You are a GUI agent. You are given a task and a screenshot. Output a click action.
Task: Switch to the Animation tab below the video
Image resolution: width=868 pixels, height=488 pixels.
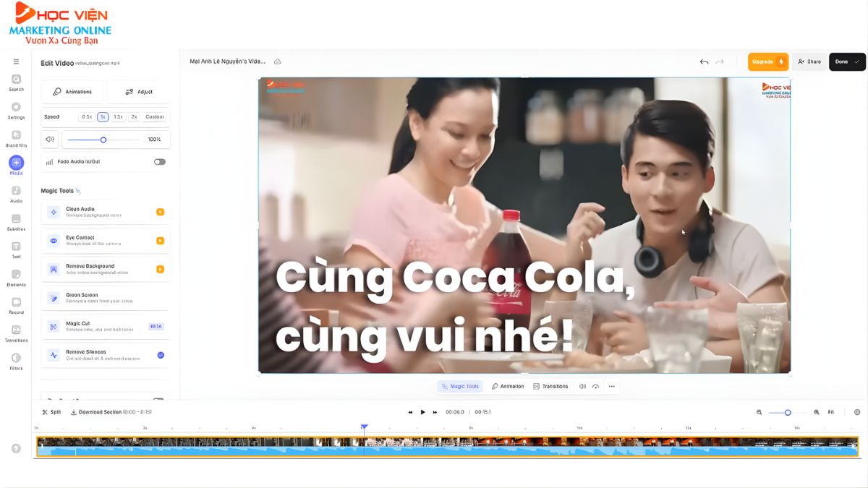[x=509, y=386]
